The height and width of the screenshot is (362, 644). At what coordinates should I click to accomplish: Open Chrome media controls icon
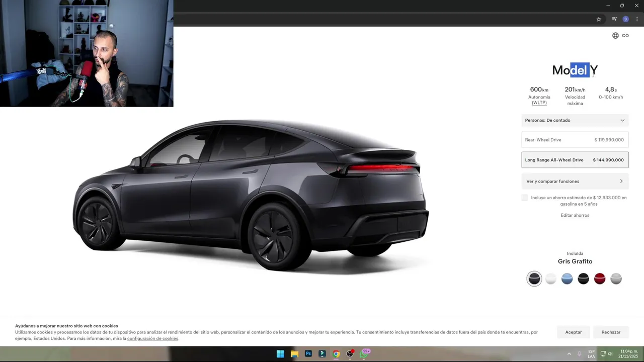(614, 19)
